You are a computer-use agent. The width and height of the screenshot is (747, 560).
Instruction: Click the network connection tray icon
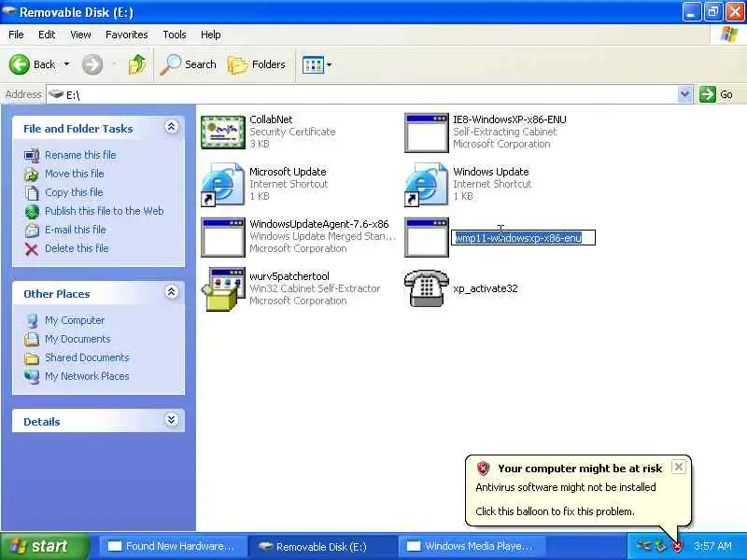click(x=644, y=546)
